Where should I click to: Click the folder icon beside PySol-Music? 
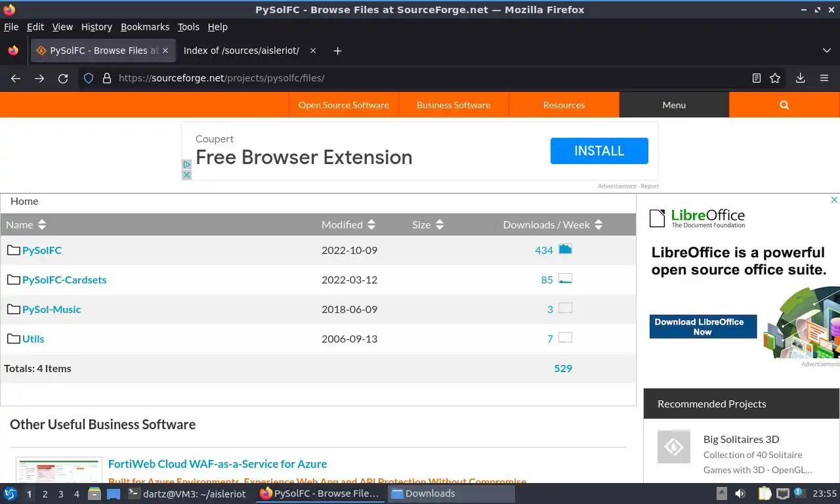coord(13,308)
